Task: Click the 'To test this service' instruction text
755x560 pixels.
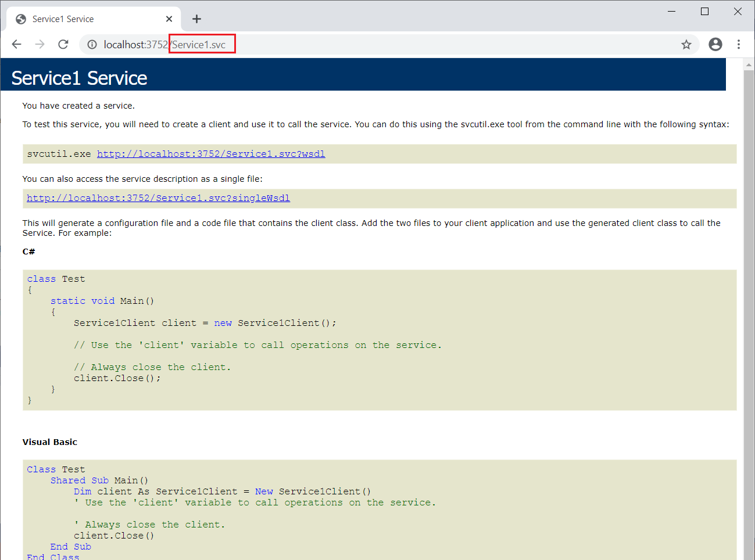Action: coord(375,124)
